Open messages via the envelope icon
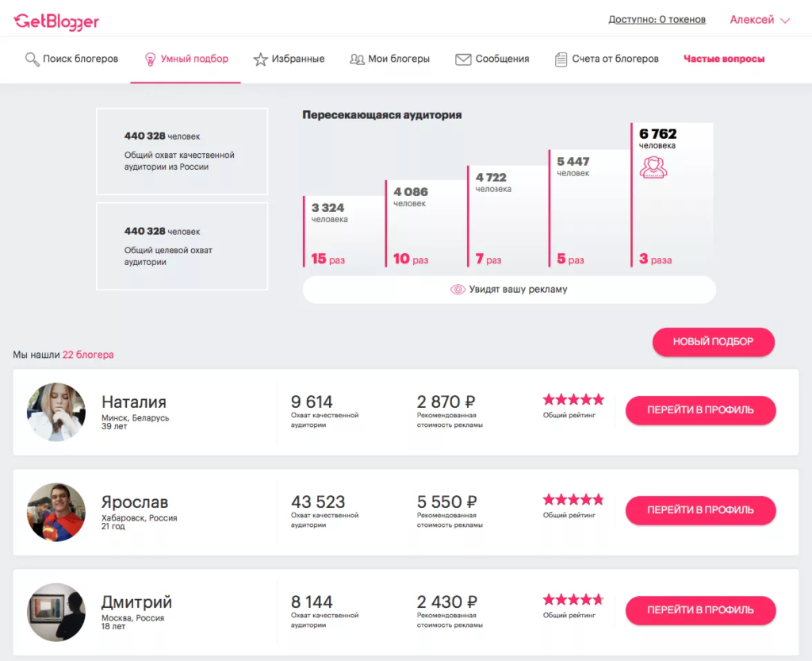This screenshot has width=812, height=661. (x=462, y=59)
